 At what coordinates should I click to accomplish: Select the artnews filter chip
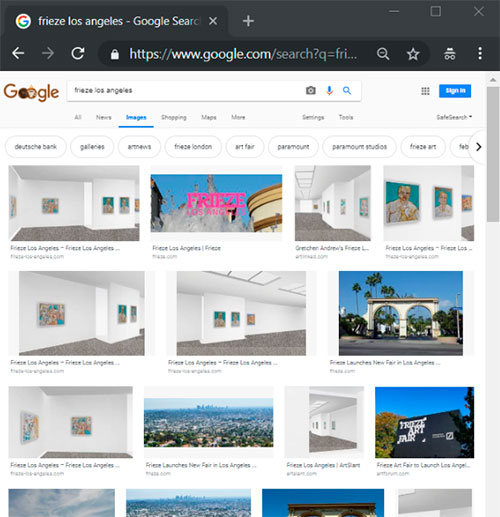pyautogui.click(x=139, y=147)
